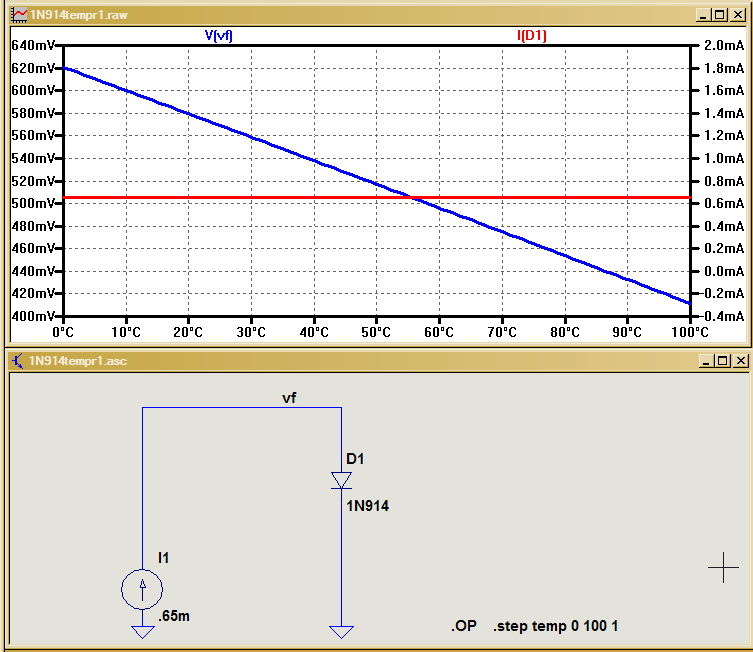Screen dimensions: 753x652
Task: Click the 1N914tempr1.asc window title
Action: point(78,361)
